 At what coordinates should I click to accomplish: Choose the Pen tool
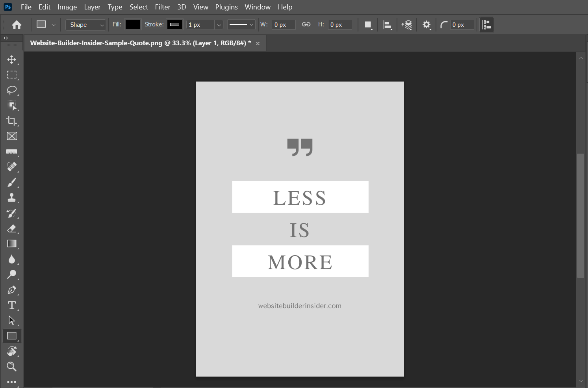coord(11,290)
